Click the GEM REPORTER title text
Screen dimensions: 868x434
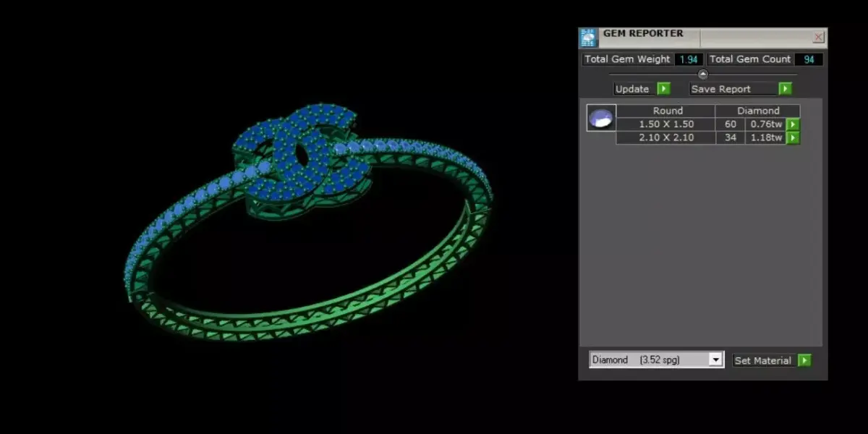(x=643, y=33)
